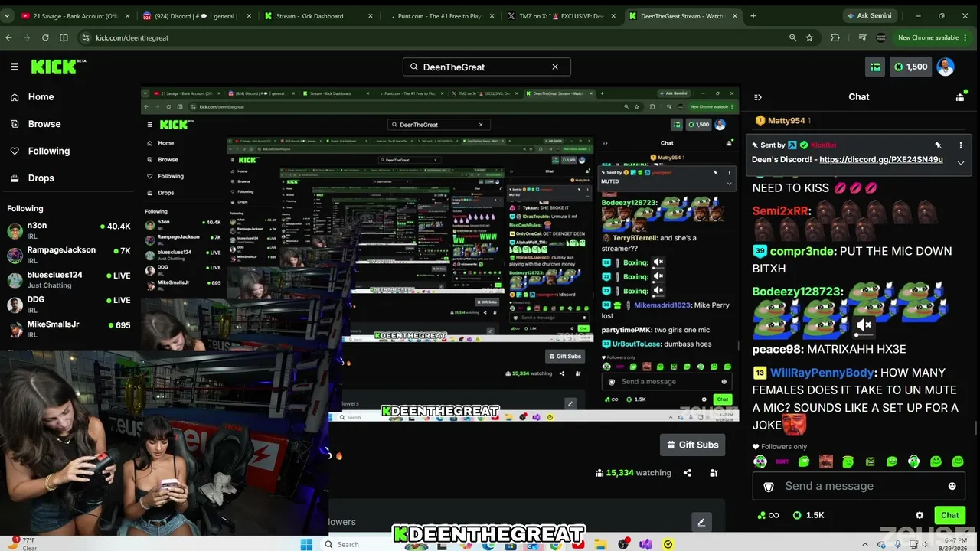Click username Bodeezy128723 in chat
Viewport: 980px width, 551px height.
795,292
